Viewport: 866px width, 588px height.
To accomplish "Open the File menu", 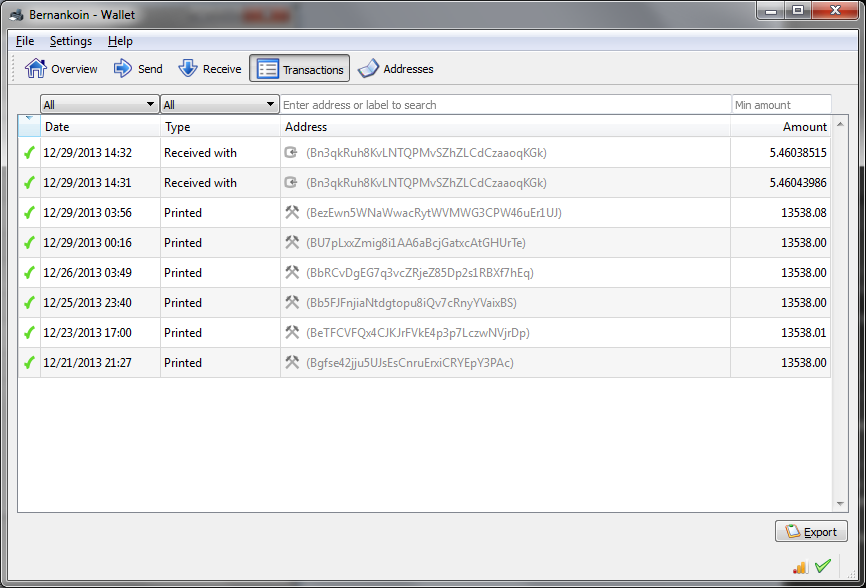I will [x=25, y=41].
